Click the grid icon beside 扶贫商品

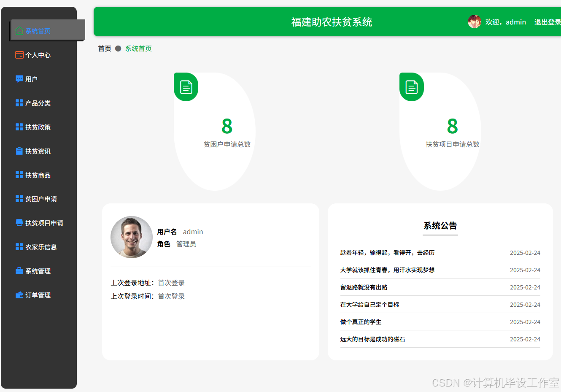pyautogui.click(x=19, y=175)
